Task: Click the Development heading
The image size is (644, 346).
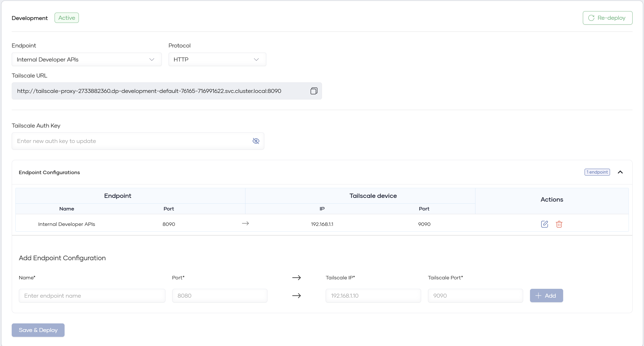Action: (30, 18)
